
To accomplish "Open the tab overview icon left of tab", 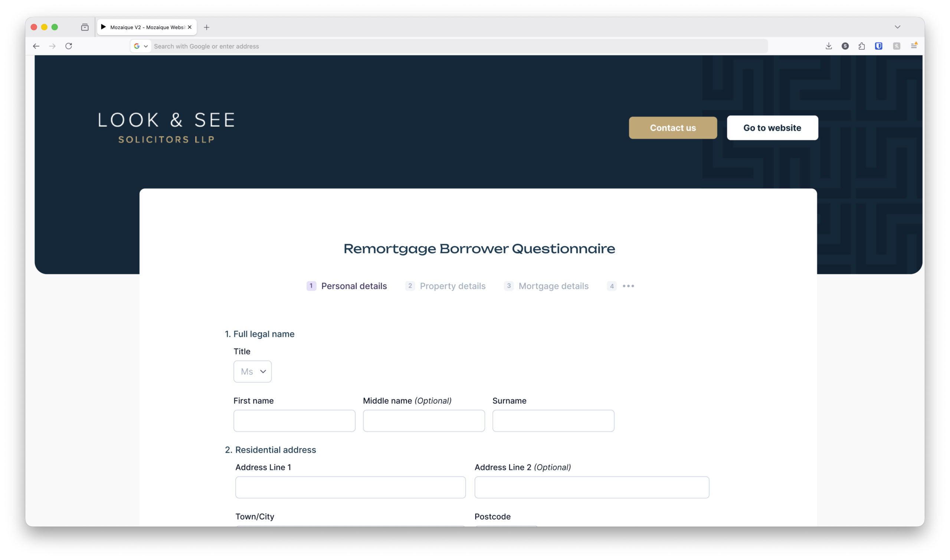I will 85,27.
